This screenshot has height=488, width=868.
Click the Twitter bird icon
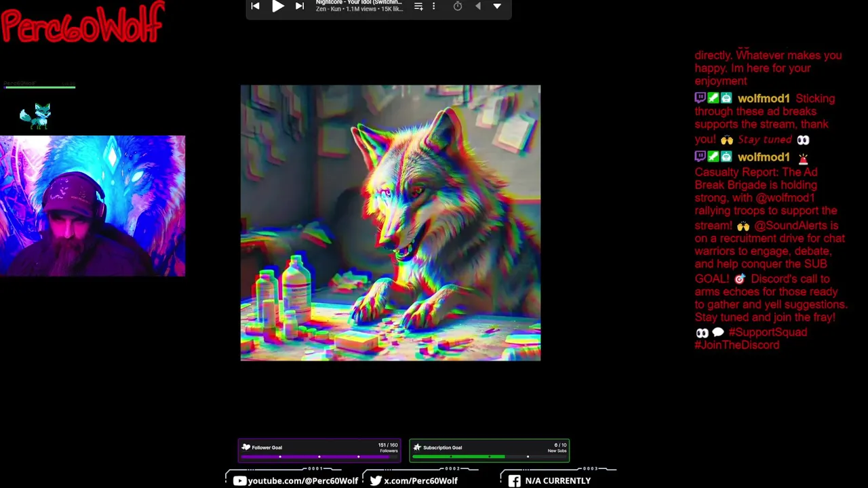coord(376,481)
